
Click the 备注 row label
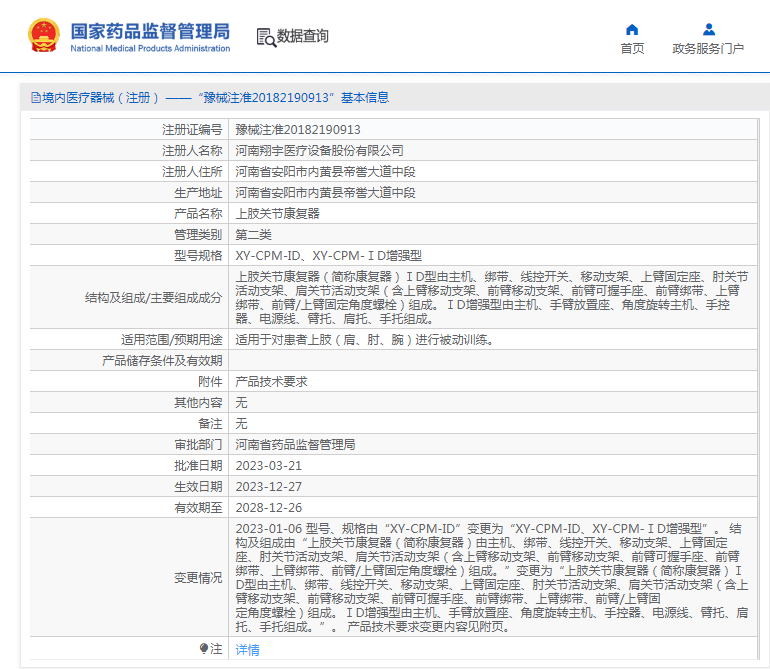[210, 424]
